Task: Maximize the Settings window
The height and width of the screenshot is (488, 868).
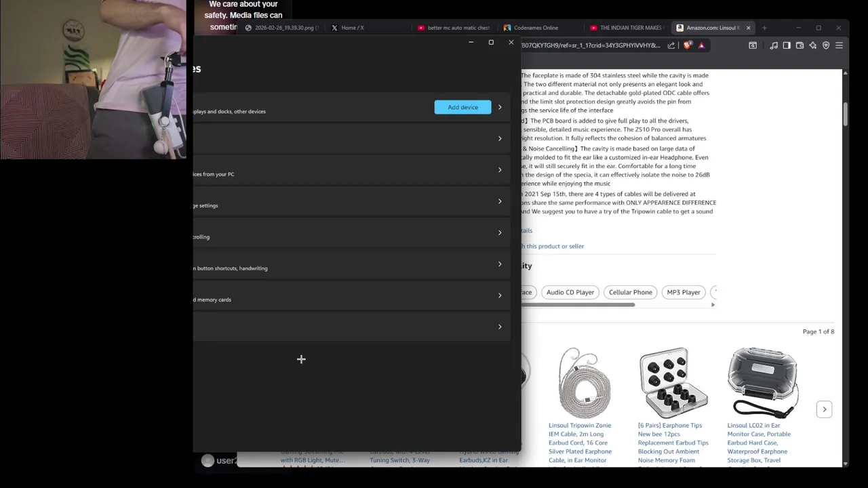Action: click(491, 42)
